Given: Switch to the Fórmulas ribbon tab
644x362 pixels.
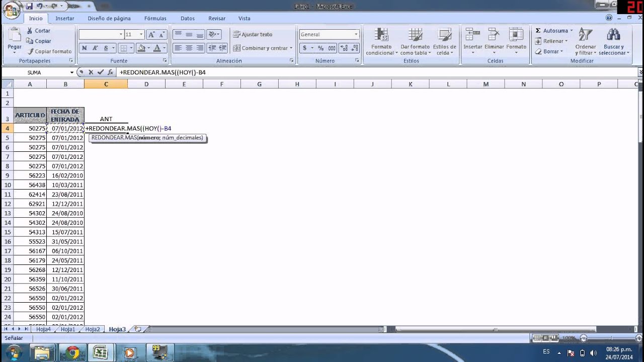Looking at the screenshot, I should pyautogui.click(x=155, y=19).
